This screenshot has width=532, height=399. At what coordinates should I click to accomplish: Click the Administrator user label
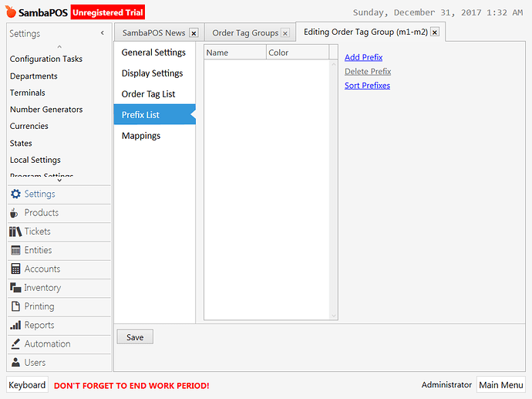pyautogui.click(x=446, y=385)
